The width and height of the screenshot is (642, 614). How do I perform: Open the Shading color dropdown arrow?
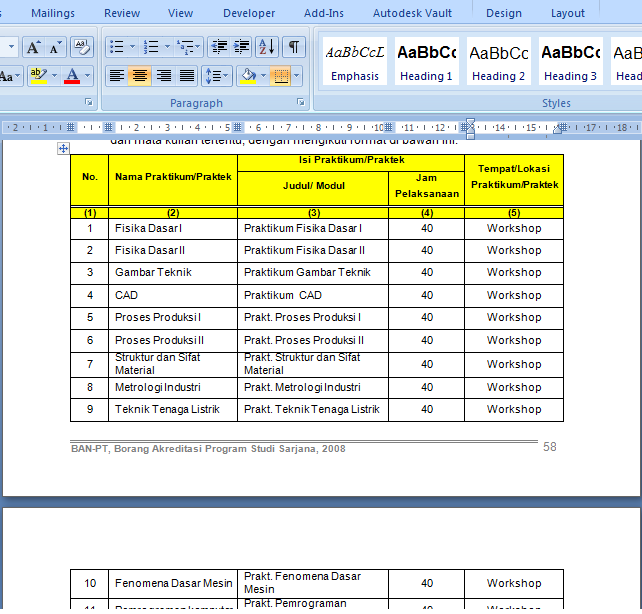click(263, 76)
